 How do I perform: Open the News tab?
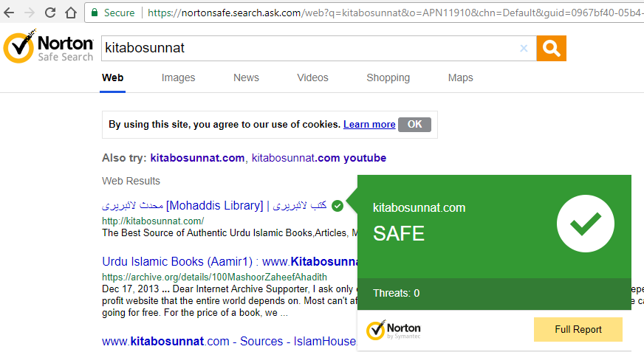point(246,77)
